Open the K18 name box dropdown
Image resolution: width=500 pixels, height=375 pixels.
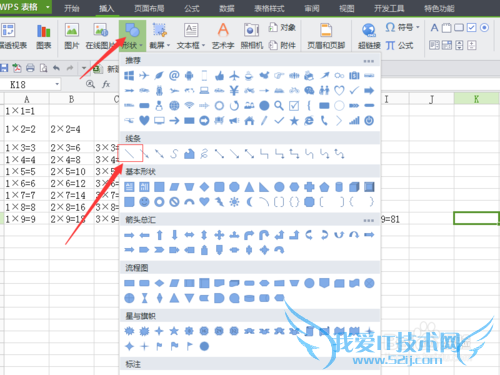57,84
